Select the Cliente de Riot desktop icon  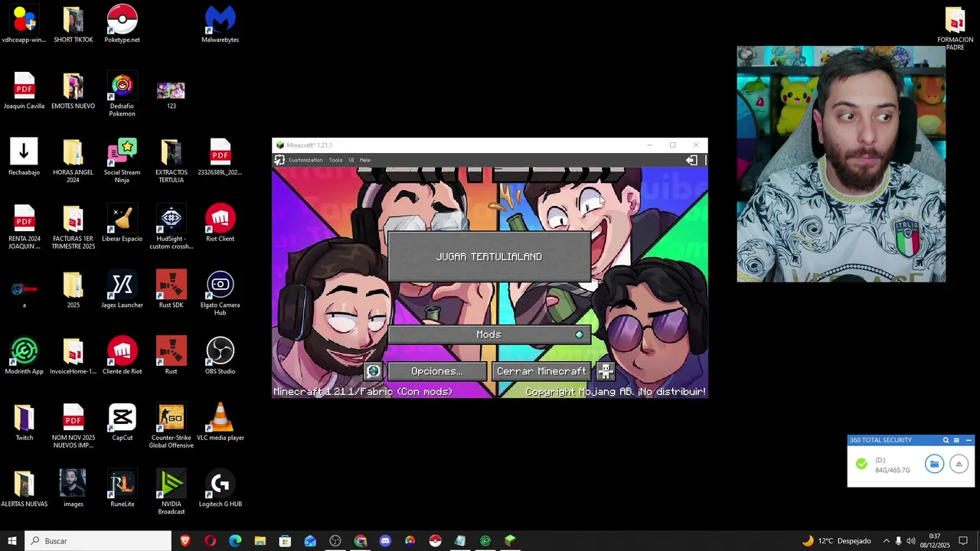coord(122,357)
